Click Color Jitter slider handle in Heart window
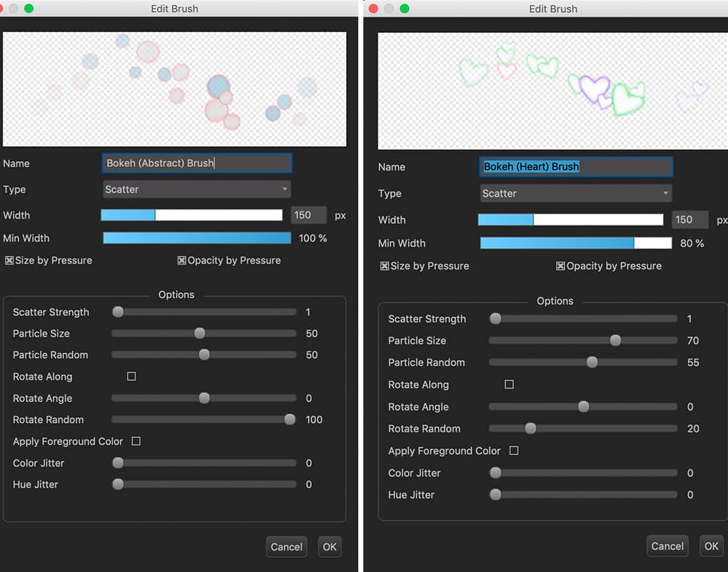The width and height of the screenshot is (728, 572). pyautogui.click(x=495, y=472)
